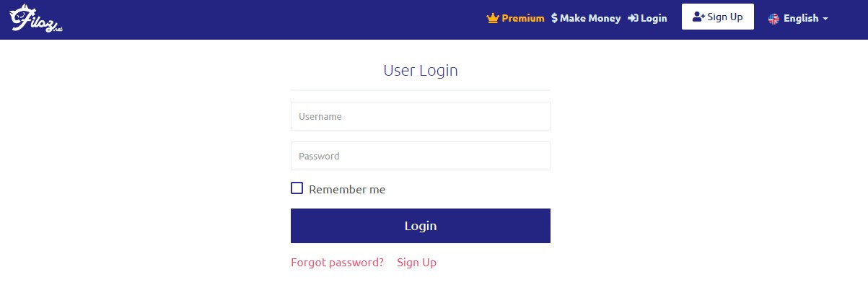The height and width of the screenshot is (285, 868).
Task: Click the add-user icon on Sign Up button
Action: [698, 17]
